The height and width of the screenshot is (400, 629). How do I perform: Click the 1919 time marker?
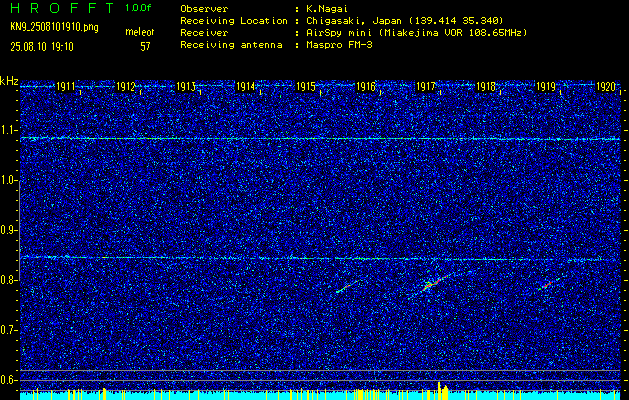(546, 87)
